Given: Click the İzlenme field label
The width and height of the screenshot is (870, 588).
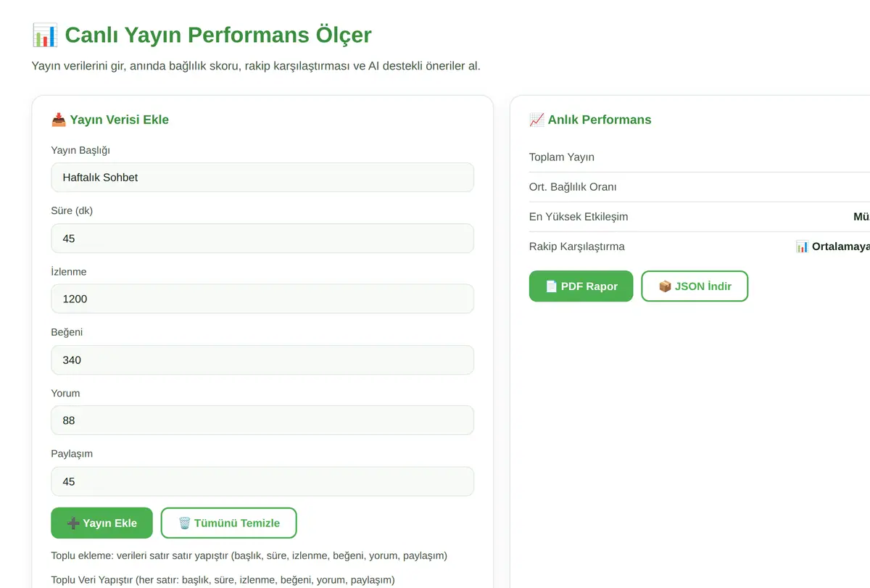Looking at the screenshot, I should tap(69, 272).
